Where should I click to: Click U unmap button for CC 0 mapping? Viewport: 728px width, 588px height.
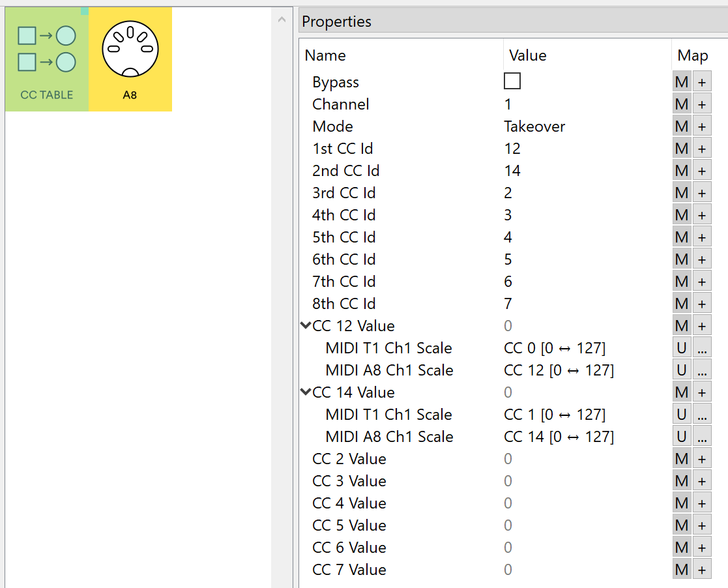682,348
